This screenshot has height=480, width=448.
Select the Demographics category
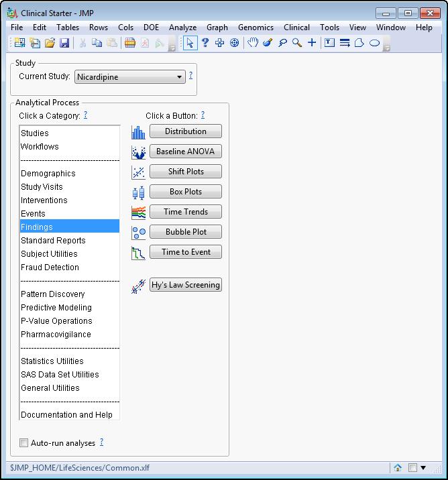[x=70, y=173]
